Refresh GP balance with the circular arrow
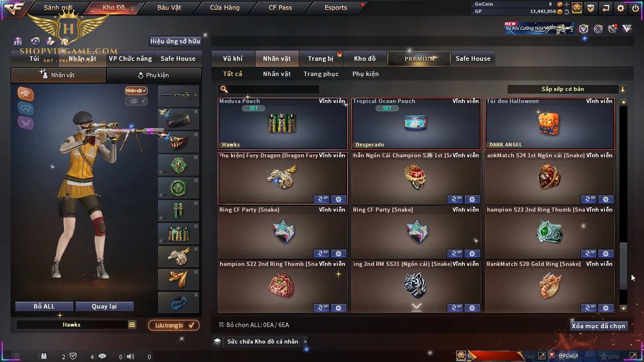Image resolution: width=644 pixels, height=362 pixels. (567, 12)
